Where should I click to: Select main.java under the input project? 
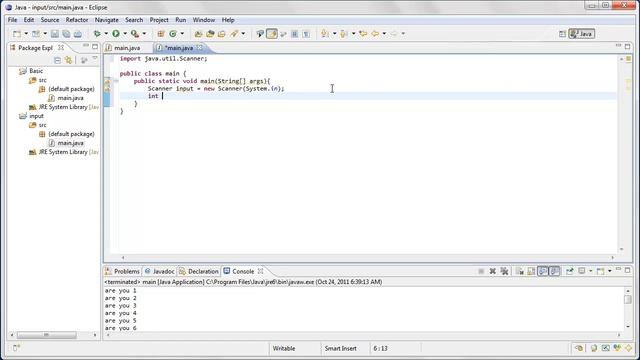coord(70,143)
